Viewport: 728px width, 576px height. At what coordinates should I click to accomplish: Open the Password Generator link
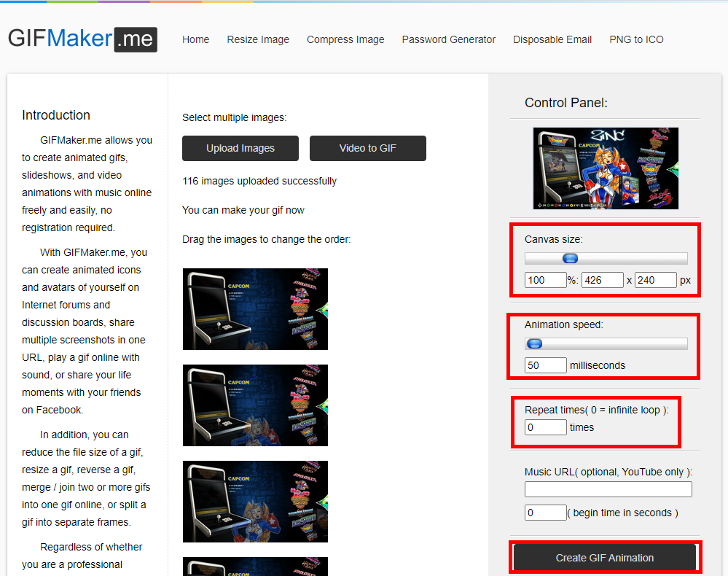[x=448, y=39]
